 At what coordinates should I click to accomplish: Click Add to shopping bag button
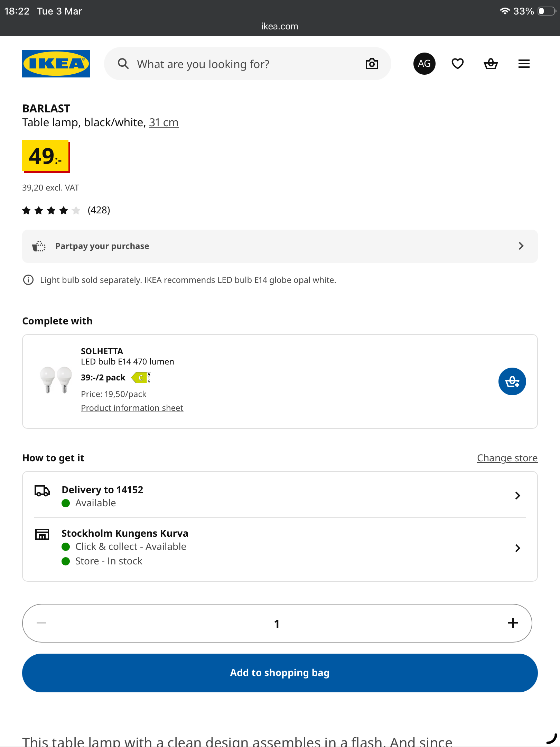(280, 673)
